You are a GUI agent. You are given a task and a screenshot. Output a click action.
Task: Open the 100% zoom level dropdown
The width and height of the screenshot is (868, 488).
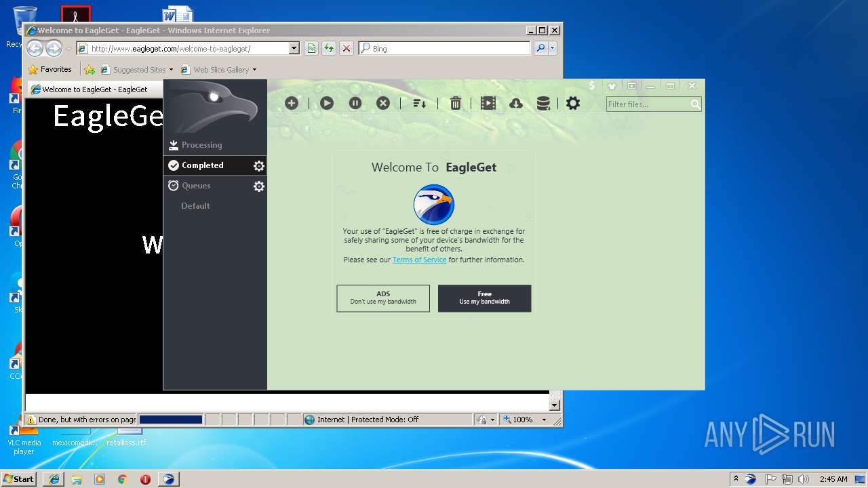pos(525,420)
